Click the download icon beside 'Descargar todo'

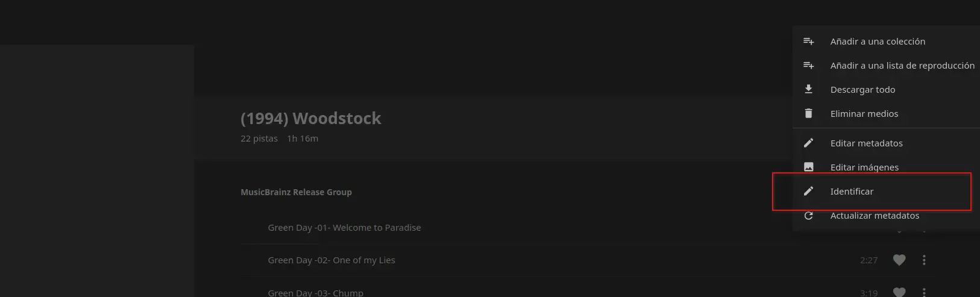pyautogui.click(x=809, y=89)
